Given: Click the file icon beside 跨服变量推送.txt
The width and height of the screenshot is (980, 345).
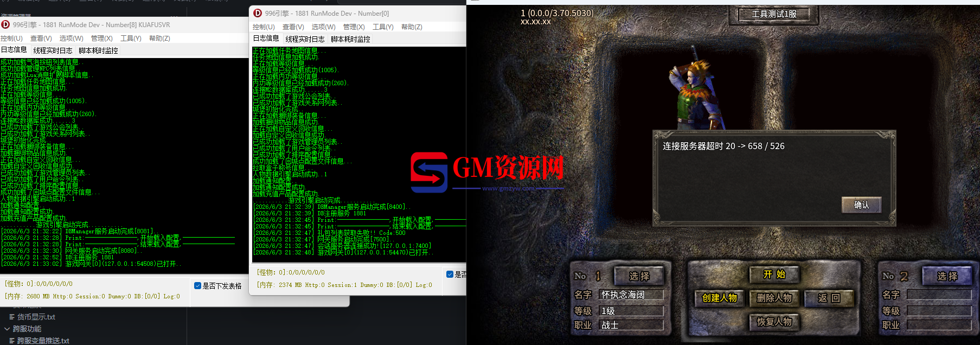Looking at the screenshot, I should [x=12, y=341].
